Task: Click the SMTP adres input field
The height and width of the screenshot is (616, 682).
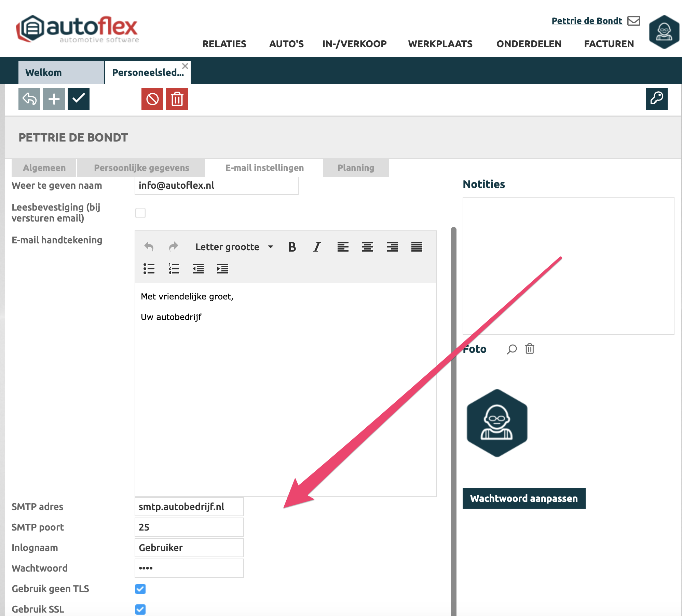Action: pyautogui.click(x=189, y=507)
